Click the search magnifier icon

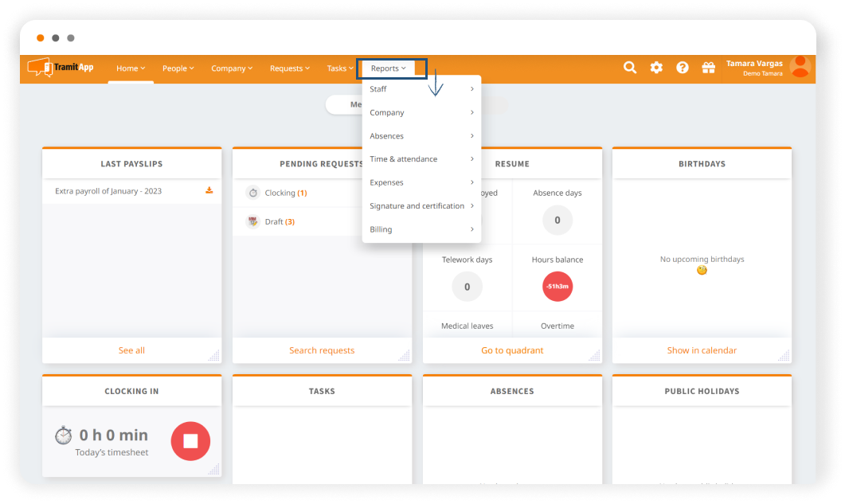click(629, 68)
